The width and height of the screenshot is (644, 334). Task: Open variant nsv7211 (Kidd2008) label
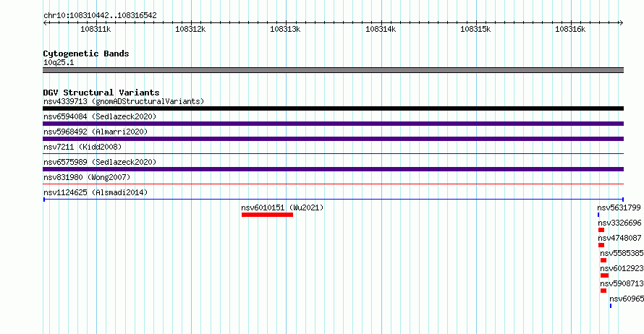(82, 147)
